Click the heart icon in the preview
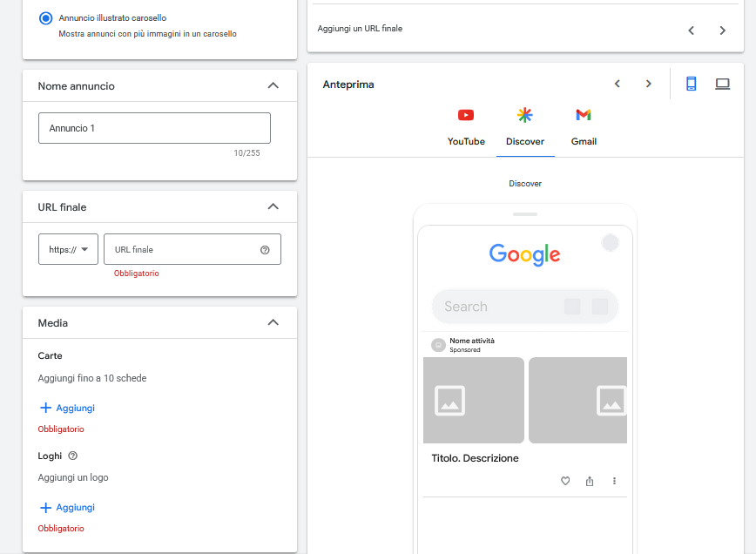This screenshot has width=756, height=554. pos(565,481)
